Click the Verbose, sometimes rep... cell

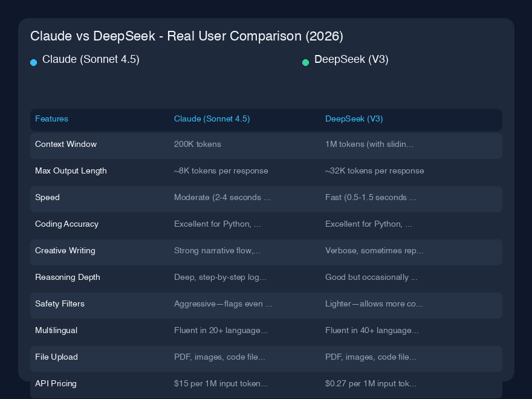[x=374, y=250]
